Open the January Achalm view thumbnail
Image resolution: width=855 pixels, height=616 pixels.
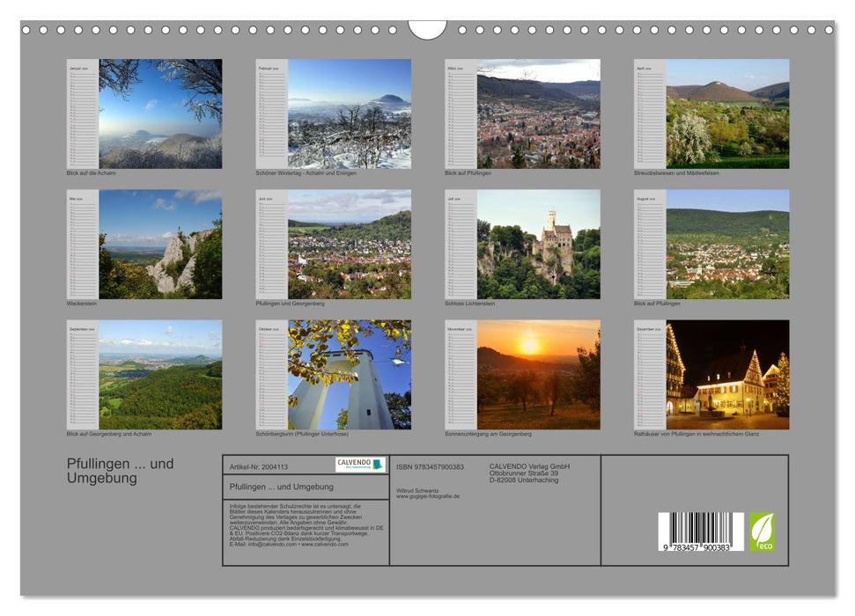[159, 114]
